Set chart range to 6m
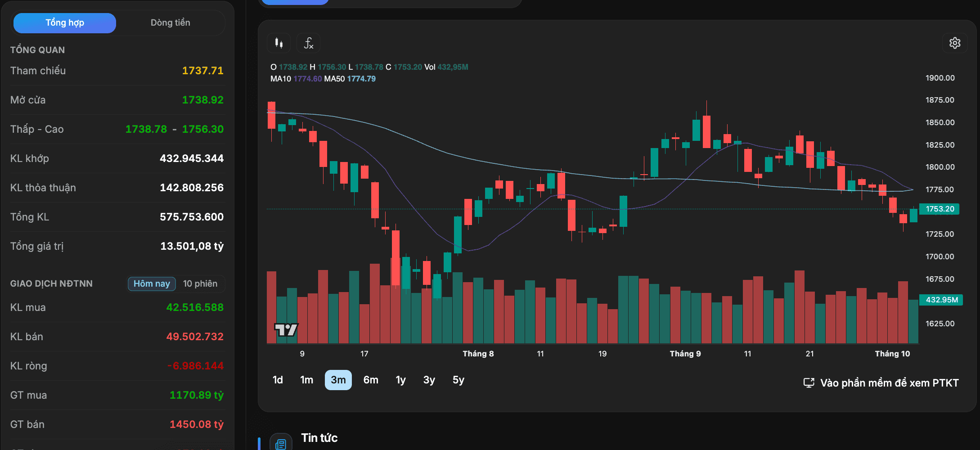 click(371, 380)
